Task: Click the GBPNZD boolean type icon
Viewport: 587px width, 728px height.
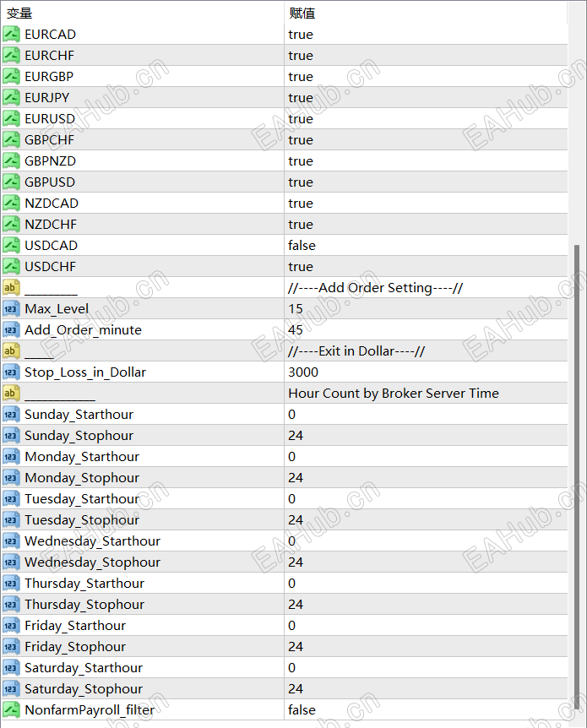Action: [x=11, y=161]
